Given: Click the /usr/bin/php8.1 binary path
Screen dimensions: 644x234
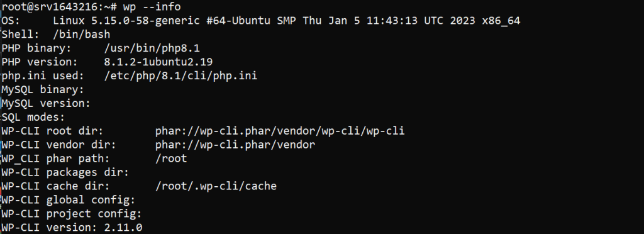Looking at the screenshot, I should coord(152,48).
